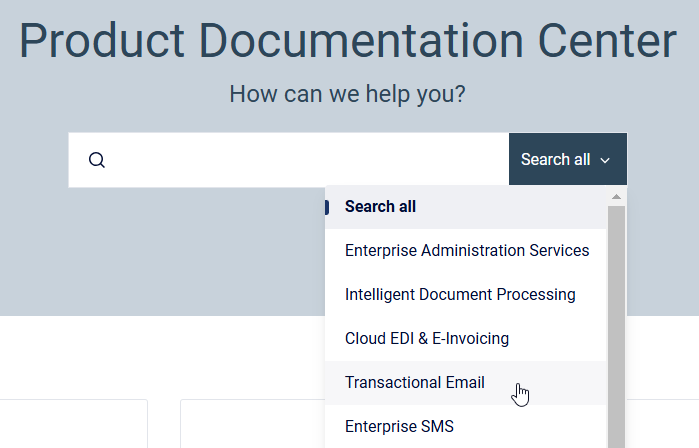The height and width of the screenshot is (448, 699).
Task: Click the magnifying glass search icon
Action: (97, 160)
